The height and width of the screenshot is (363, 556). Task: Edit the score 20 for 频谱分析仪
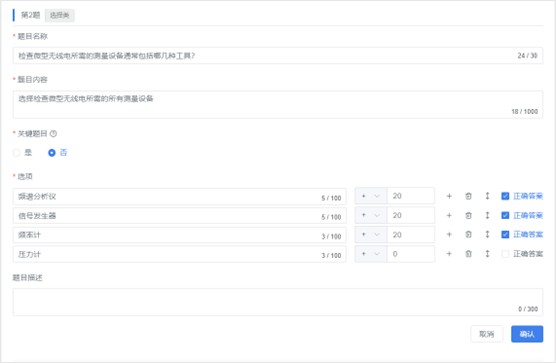pyautogui.click(x=411, y=196)
